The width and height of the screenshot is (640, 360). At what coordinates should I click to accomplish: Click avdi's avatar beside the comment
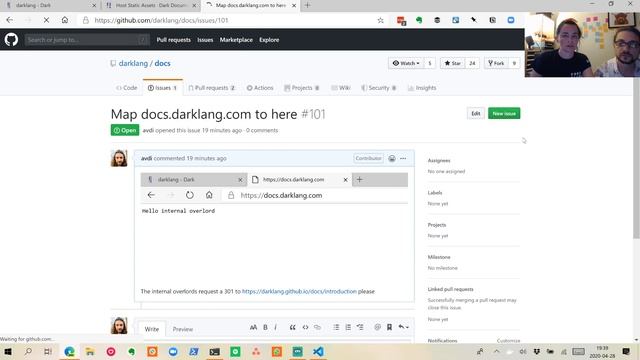coord(119,158)
